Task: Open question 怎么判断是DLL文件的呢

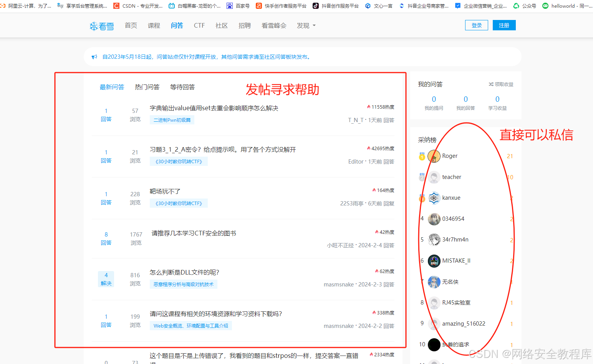Action: click(184, 273)
